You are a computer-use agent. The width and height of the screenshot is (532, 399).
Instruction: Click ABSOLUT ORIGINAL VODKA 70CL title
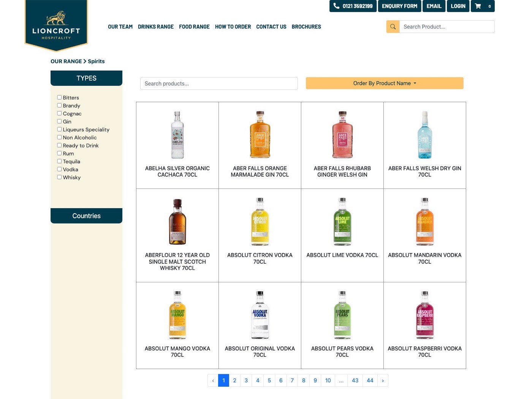pos(260,351)
